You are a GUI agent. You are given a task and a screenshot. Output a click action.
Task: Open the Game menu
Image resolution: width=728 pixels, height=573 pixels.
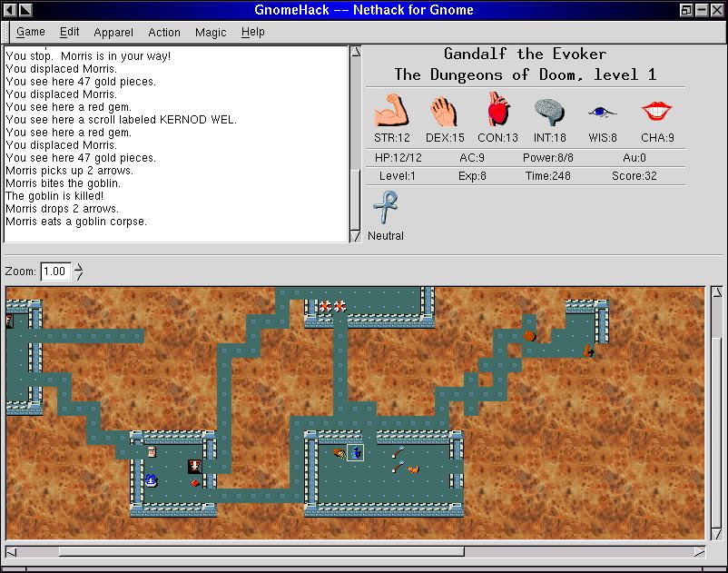(x=31, y=32)
